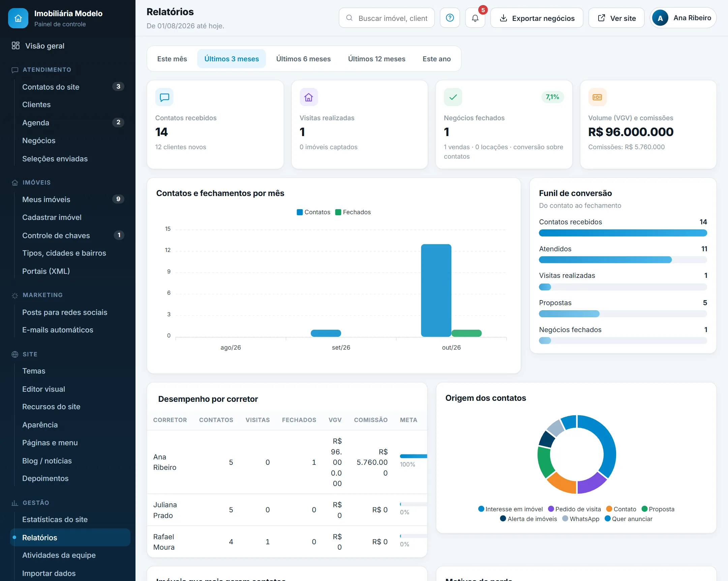Click the Visão geral grid icon

coord(16,45)
